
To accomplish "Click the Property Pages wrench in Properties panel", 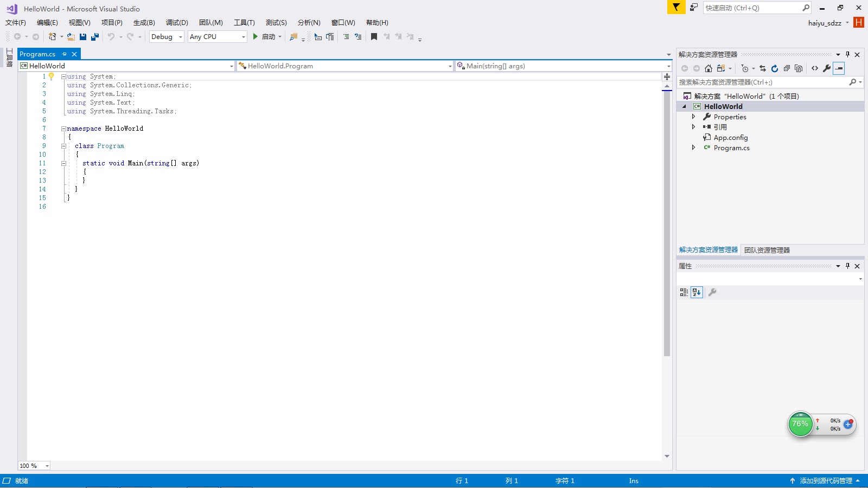I will (x=712, y=292).
